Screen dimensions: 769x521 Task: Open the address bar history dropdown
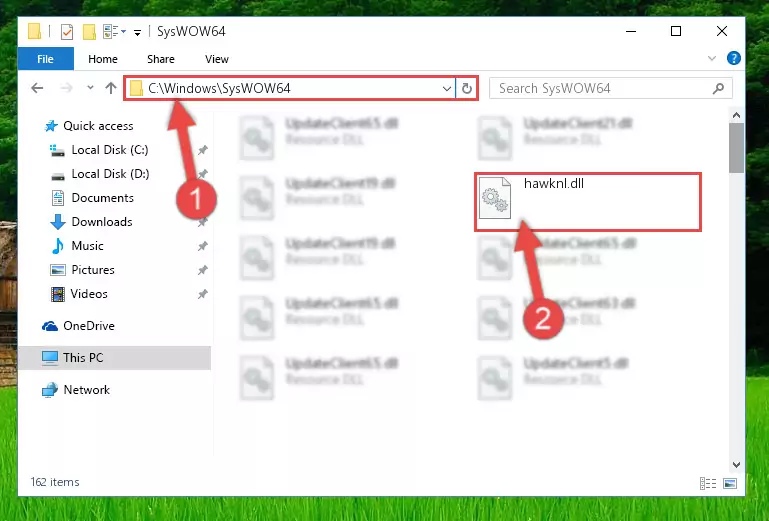446,89
